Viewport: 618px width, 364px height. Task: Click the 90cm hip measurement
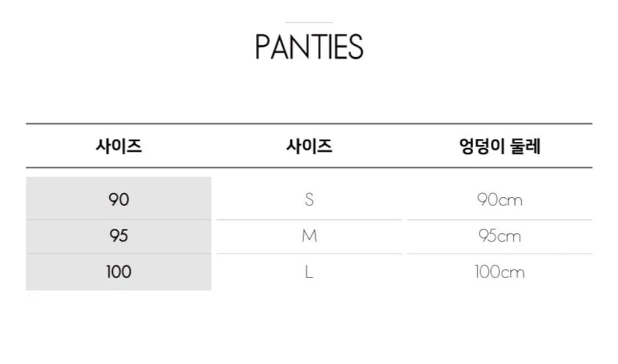point(500,200)
